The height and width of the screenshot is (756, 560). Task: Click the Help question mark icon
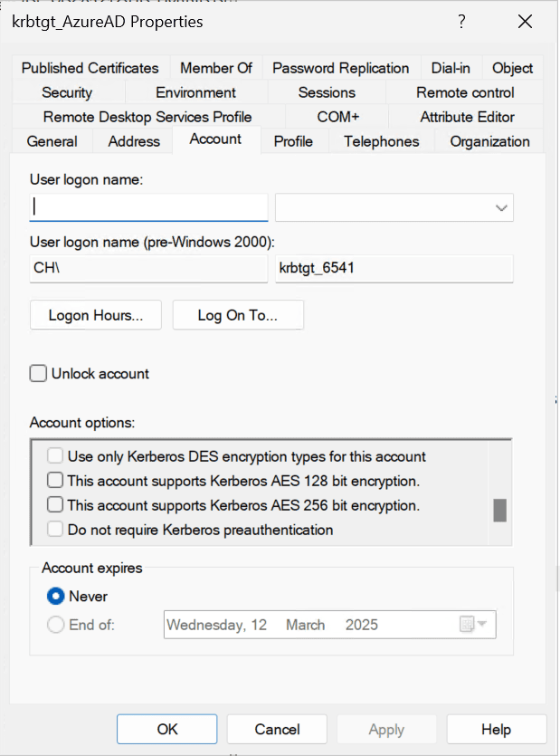(x=461, y=22)
